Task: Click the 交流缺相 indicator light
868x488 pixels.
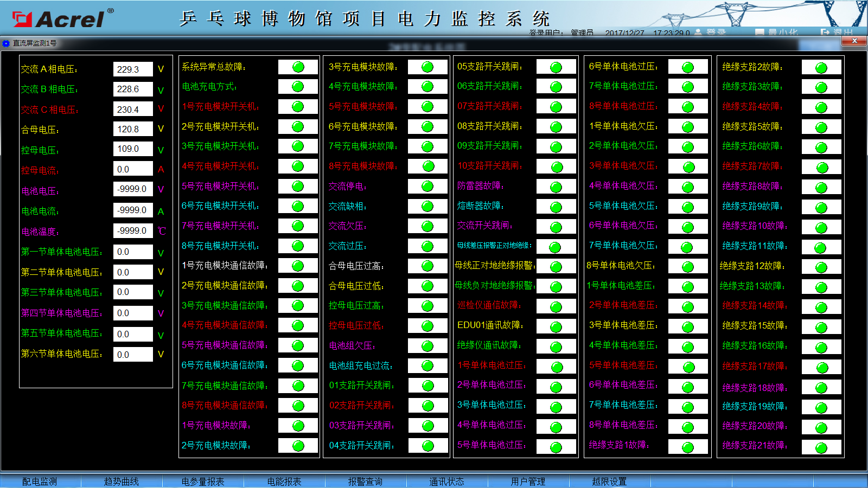Action: pos(428,207)
